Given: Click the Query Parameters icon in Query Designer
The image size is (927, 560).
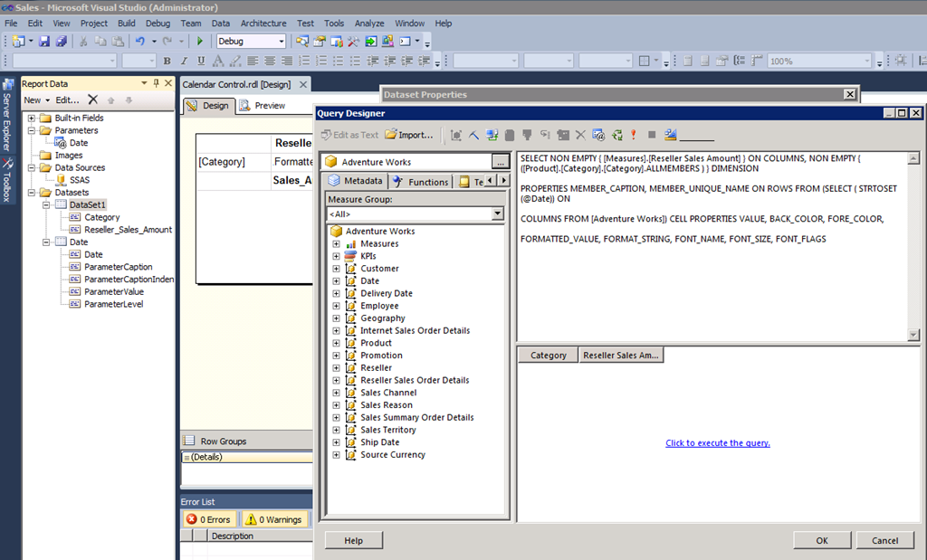Looking at the screenshot, I should 598,135.
